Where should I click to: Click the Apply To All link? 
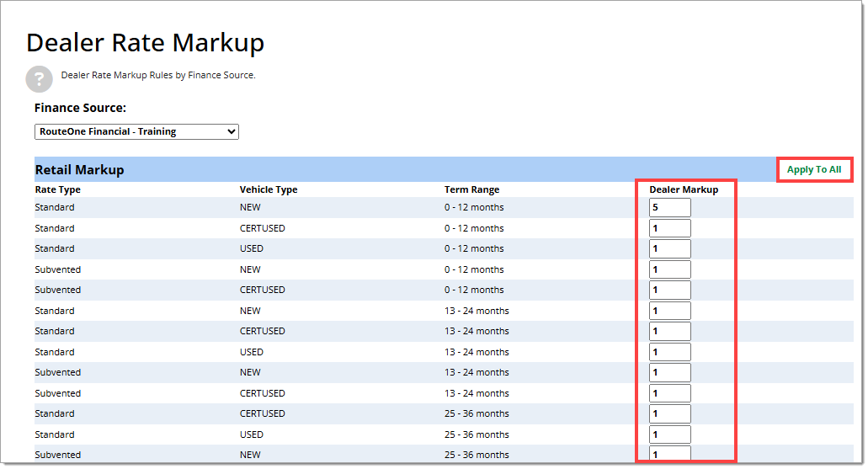(813, 170)
